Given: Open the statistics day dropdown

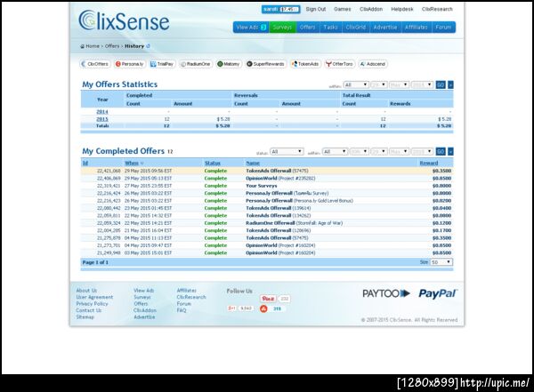Looking at the screenshot, I should (x=379, y=84).
